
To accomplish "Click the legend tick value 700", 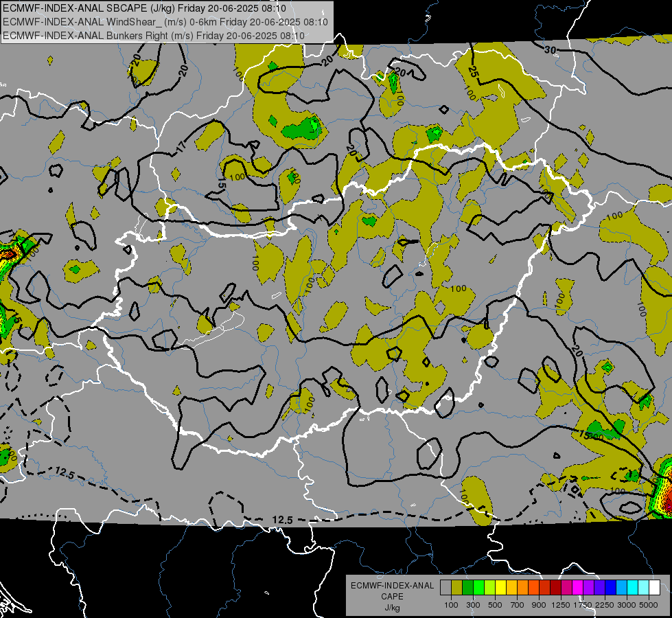I will pos(518,605).
